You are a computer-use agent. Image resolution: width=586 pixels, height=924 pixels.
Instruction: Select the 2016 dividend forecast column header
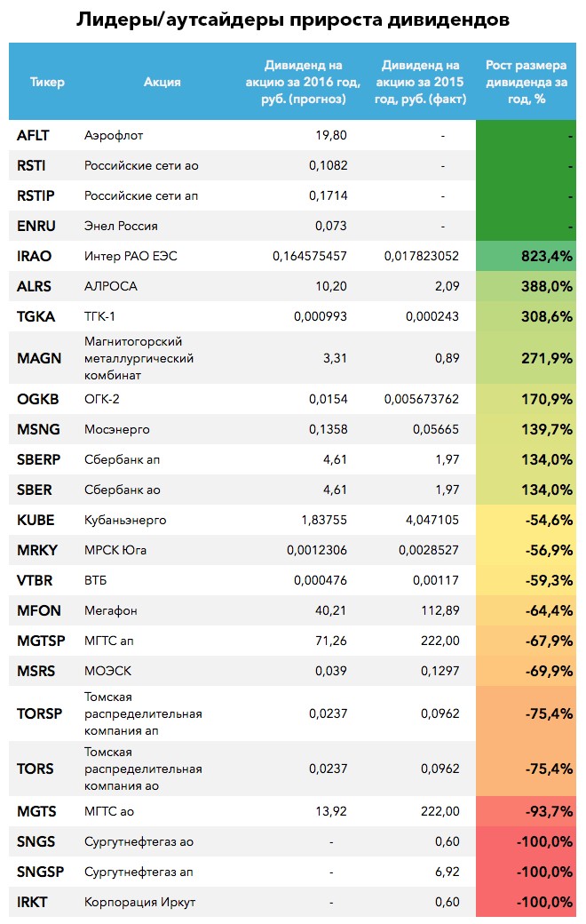[303, 82]
